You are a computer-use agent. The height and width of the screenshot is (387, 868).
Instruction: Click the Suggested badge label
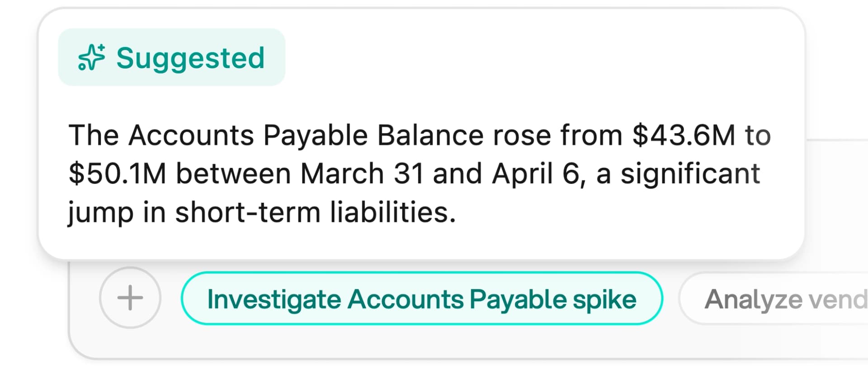[x=190, y=58]
